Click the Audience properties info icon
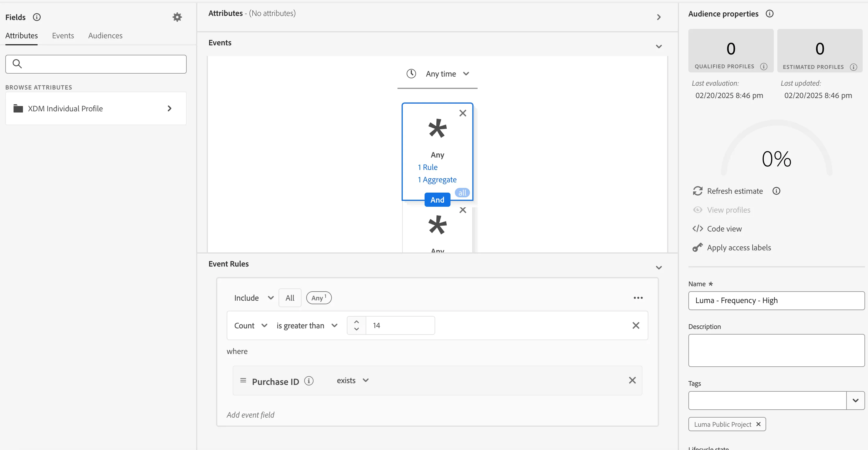The width and height of the screenshot is (868, 450). (x=770, y=14)
